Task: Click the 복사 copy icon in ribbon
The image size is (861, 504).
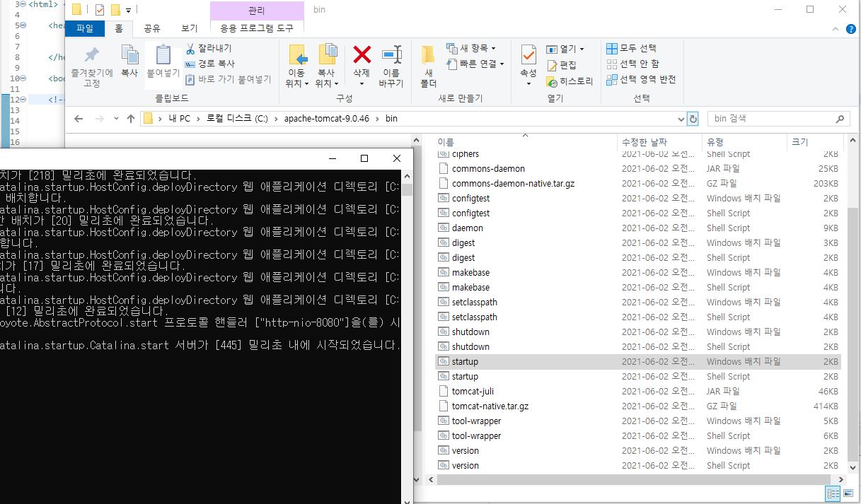Action: 129,56
